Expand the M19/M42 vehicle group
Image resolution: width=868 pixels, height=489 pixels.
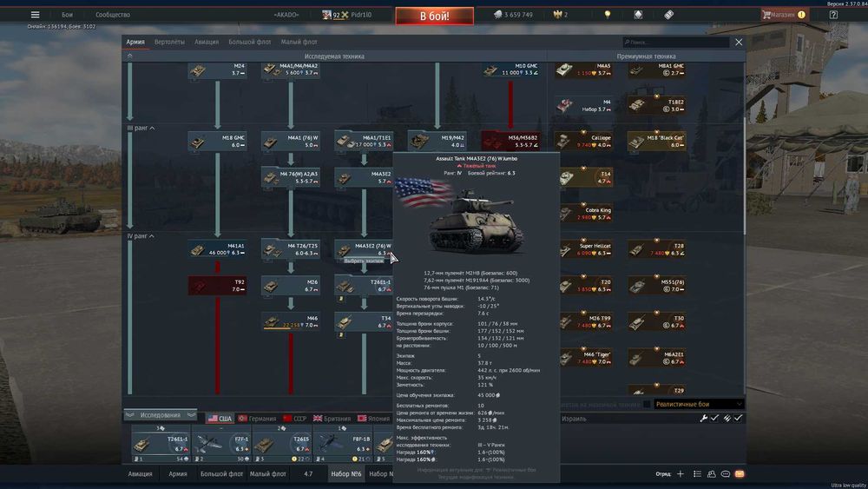click(437, 142)
